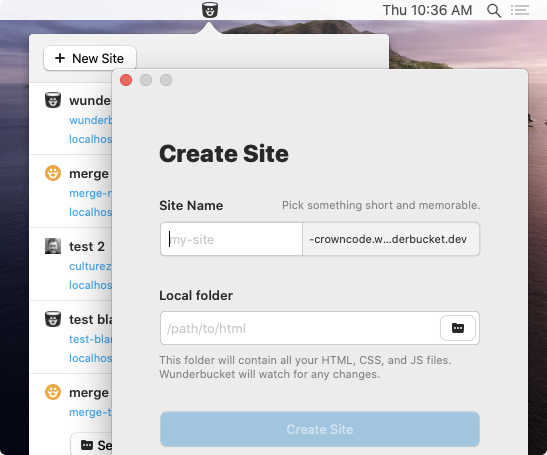Viewport: 547px width, 455px height.
Task: Click the Wunderbucket menu bar icon
Action: tap(210, 10)
